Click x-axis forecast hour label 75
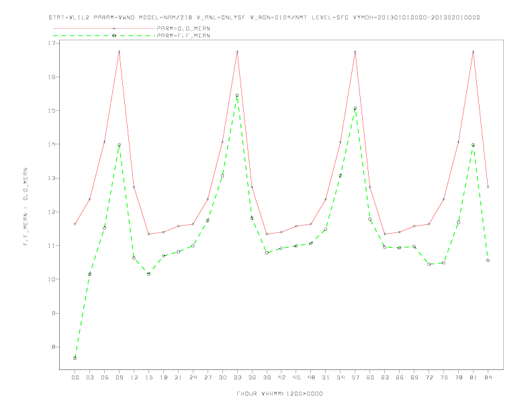532x411 pixels. (x=444, y=377)
